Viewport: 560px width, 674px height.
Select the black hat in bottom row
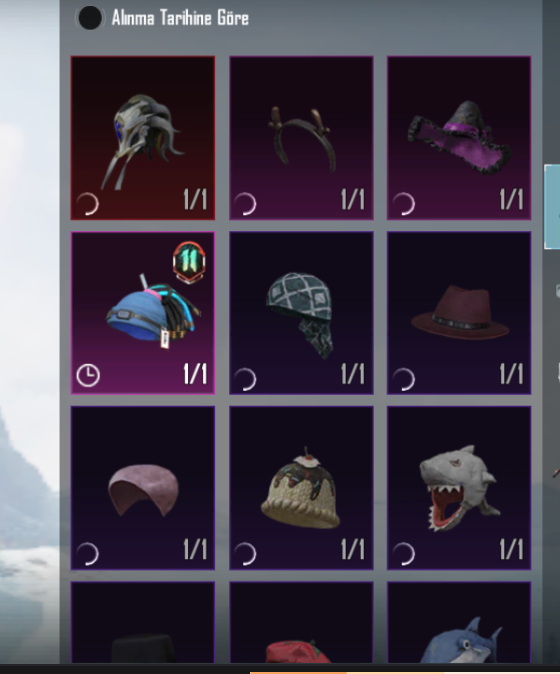[143, 623]
